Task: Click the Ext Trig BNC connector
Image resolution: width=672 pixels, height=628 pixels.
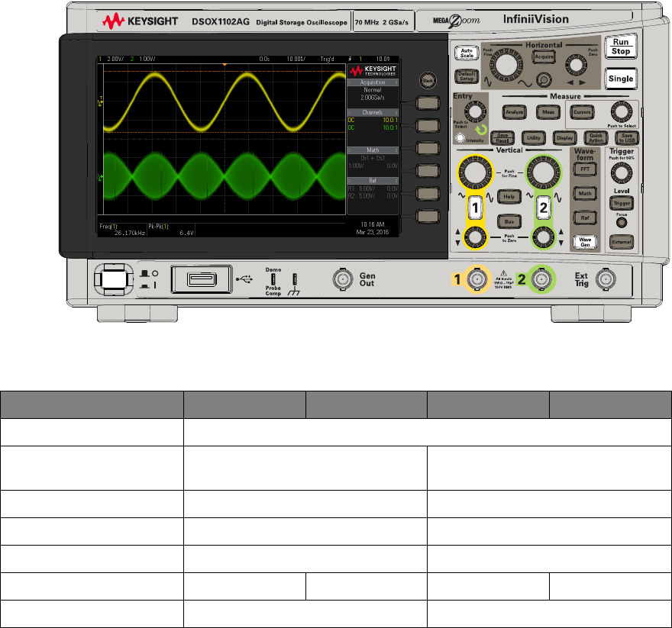Action: (x=605, y=280)
